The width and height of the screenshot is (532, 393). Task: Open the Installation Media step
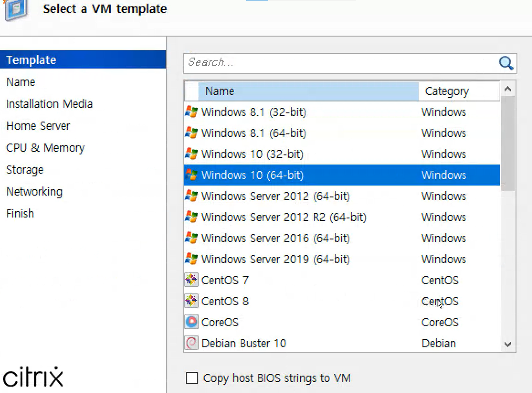[49, 104]
